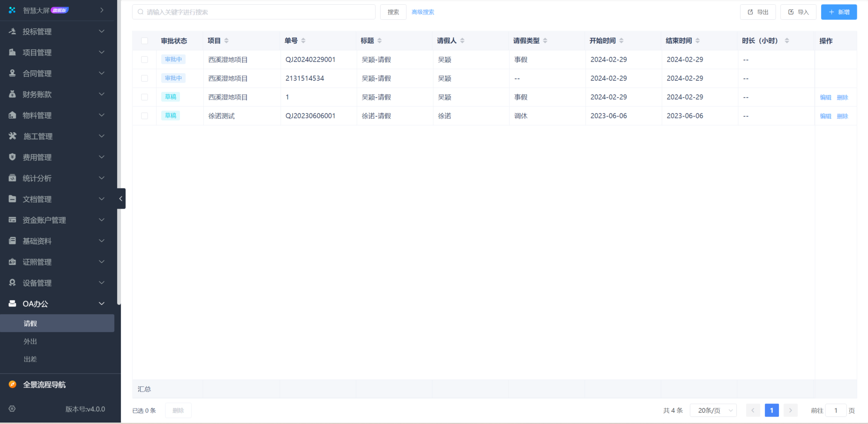
Task: Open 高级搜索 advanced search link
Action: pos(423,12)
